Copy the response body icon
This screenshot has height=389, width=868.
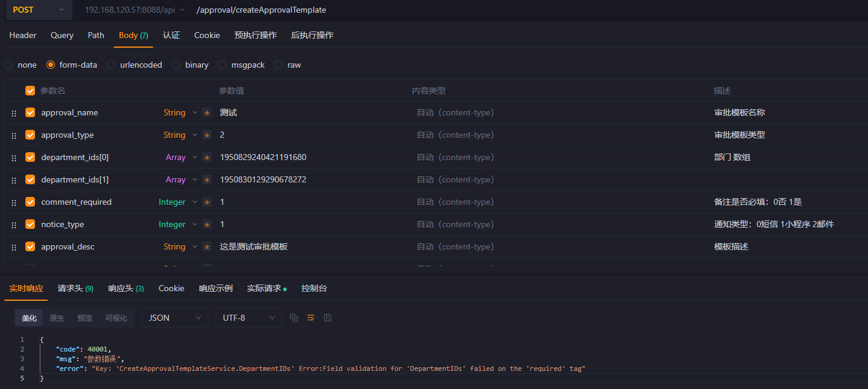[x=294, y=318]
